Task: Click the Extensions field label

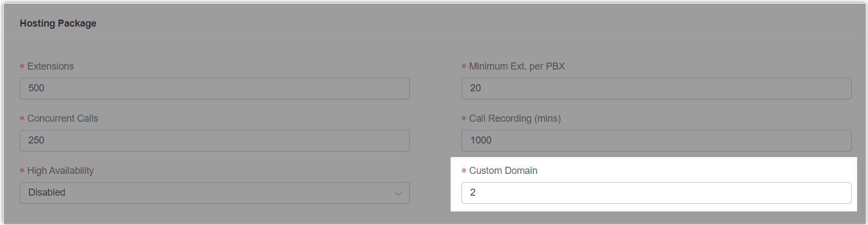Action: pos(51,66)
